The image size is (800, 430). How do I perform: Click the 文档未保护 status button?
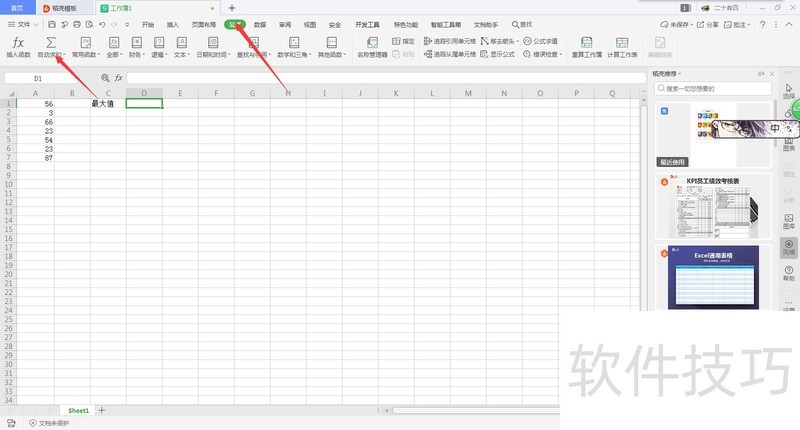(x=49, y=423)
